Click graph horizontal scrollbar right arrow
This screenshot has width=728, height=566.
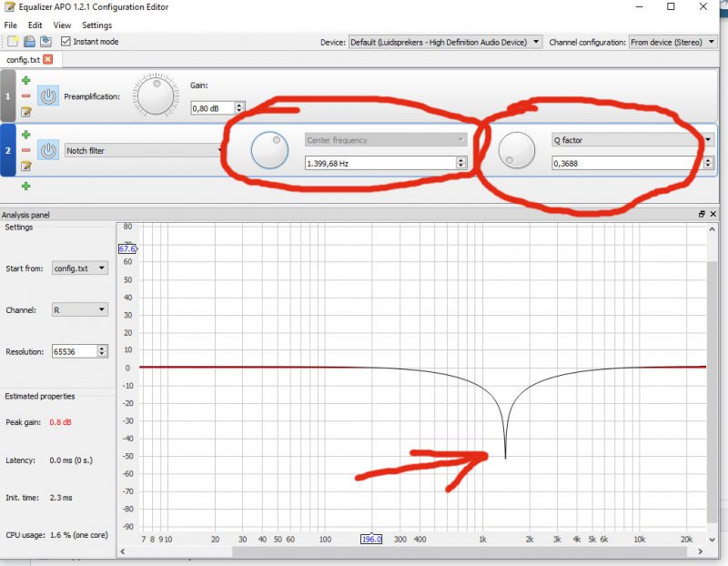pos(701,551)
